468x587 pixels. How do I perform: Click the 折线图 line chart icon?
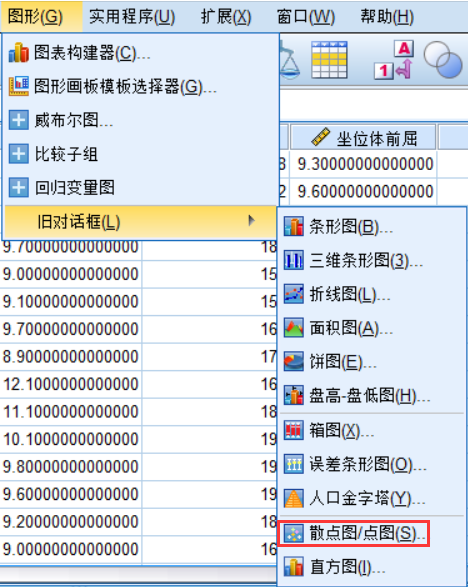pos(294,294)
